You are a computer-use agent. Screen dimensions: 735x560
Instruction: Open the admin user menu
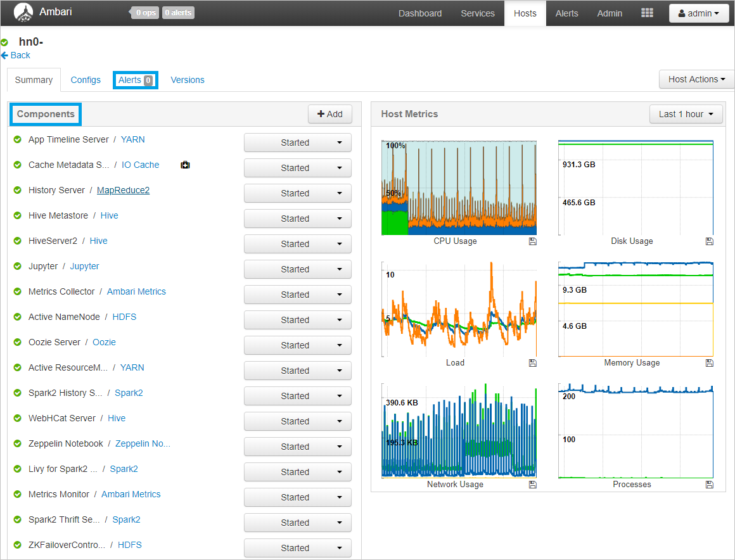click(698, 13)
